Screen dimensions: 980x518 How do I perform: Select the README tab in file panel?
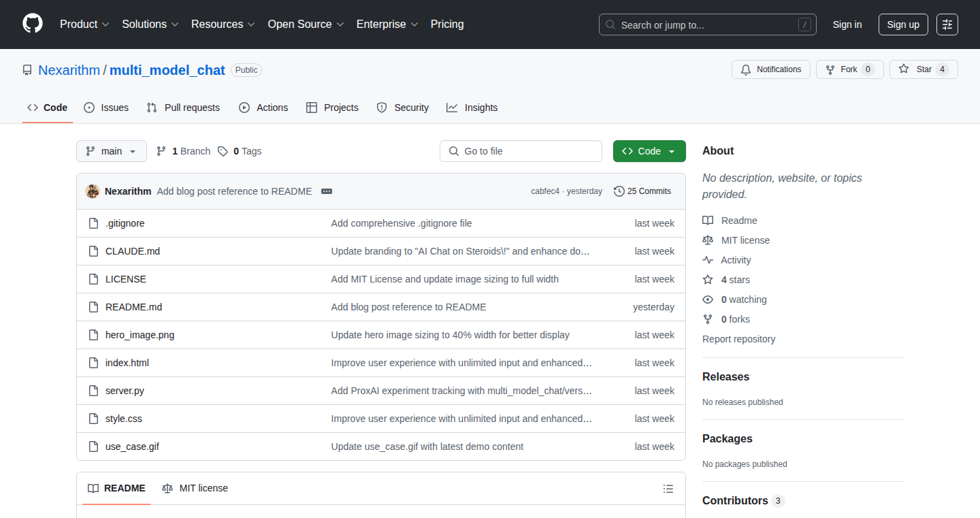[x=116, y=488]
